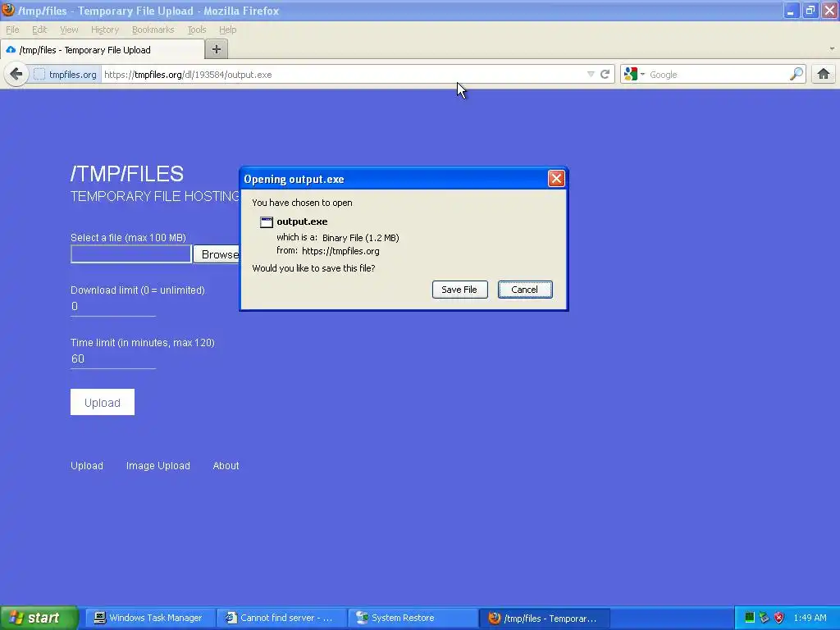Open the Help menu
The height and width of the screenshot is (630, 840).
227,30
